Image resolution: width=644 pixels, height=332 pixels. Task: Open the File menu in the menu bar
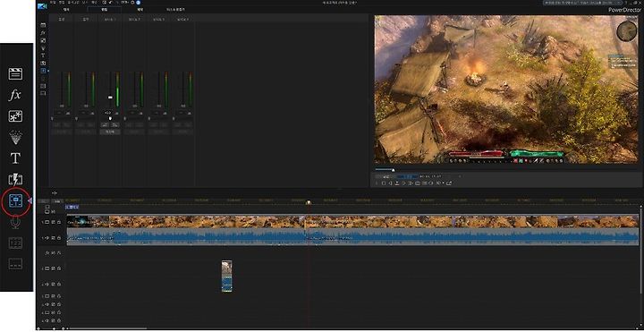53,3
